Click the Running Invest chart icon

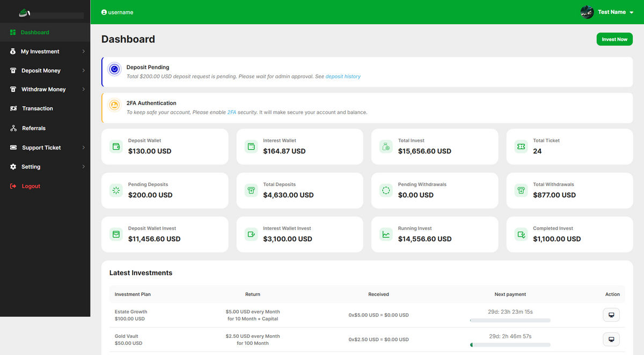[386, 234]
